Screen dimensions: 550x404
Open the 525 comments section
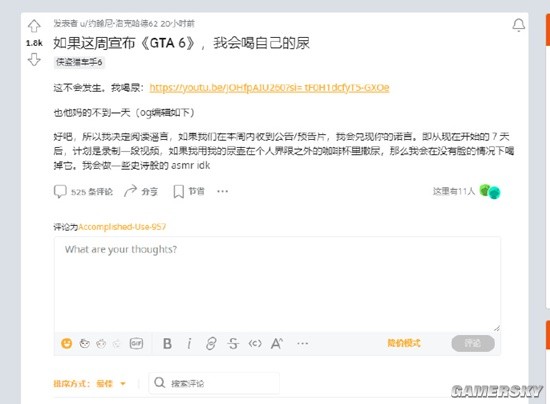coord(83,191)
